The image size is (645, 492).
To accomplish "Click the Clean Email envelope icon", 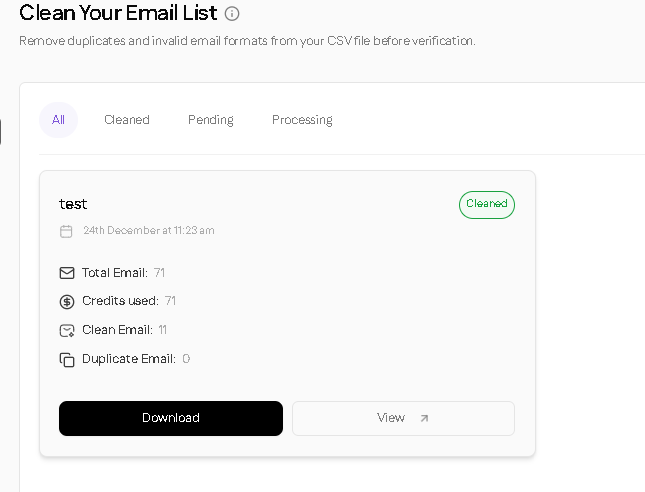I will [67, 330].
